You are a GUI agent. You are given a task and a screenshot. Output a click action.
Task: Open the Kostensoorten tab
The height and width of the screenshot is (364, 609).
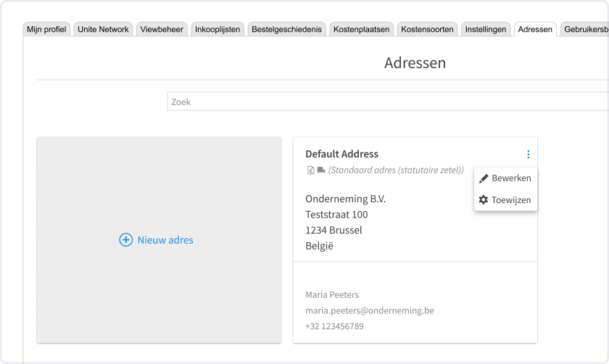427,30
